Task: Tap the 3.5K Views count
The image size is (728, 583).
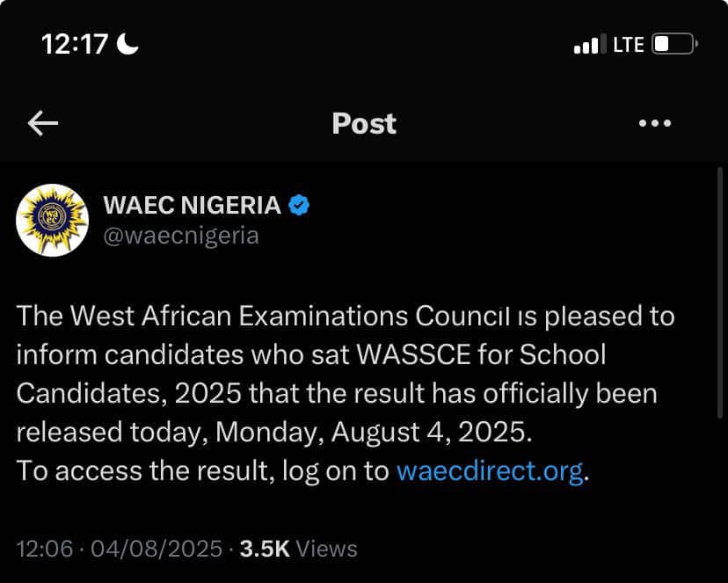Action: point(299,549)
